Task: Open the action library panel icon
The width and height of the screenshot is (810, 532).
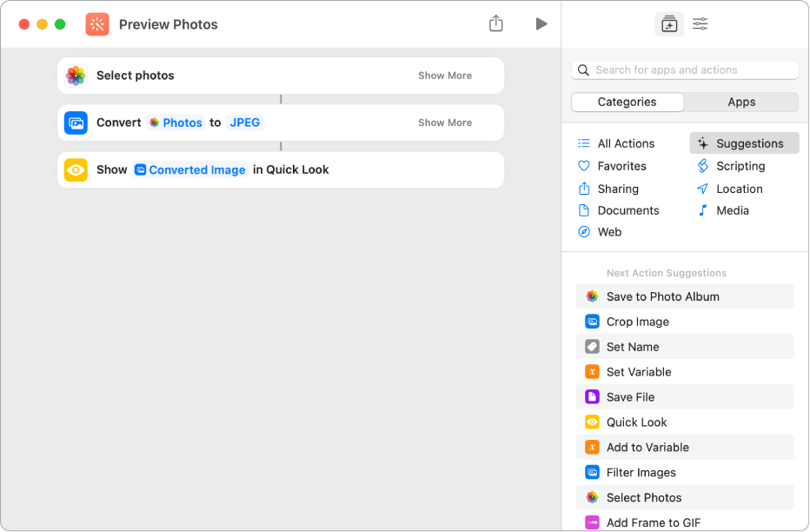Action: [668, 24]
